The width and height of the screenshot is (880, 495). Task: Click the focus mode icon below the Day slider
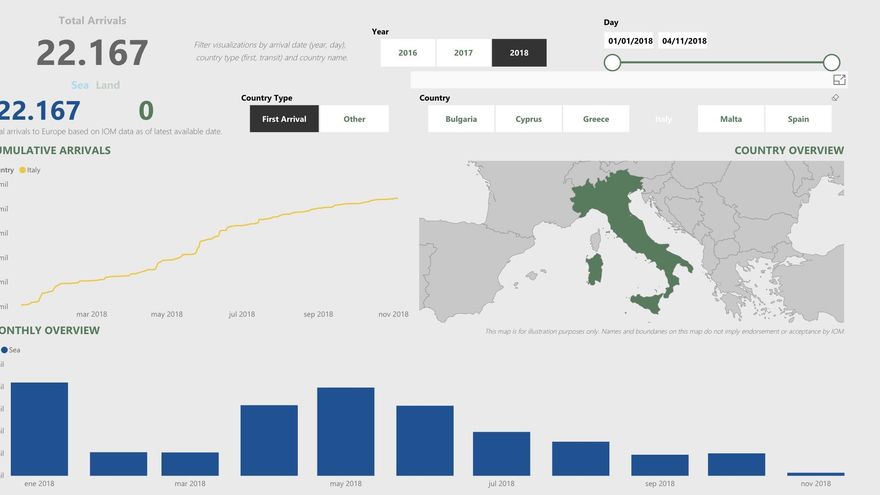839,80
